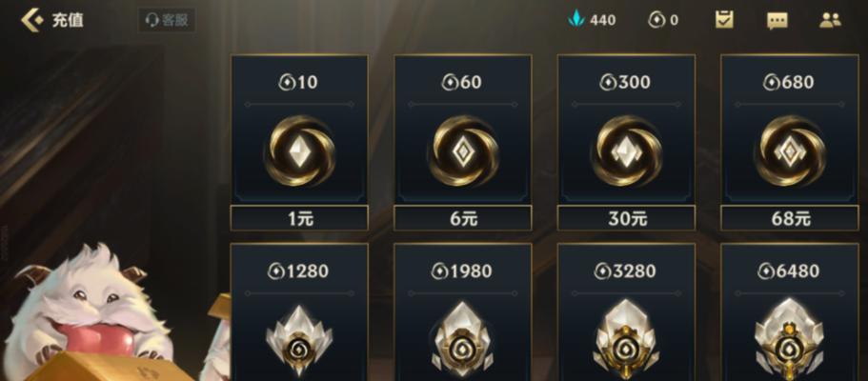Choose the 1280 coin crystal pack
The image size is (868, 381).
click(x=299, y=312)
